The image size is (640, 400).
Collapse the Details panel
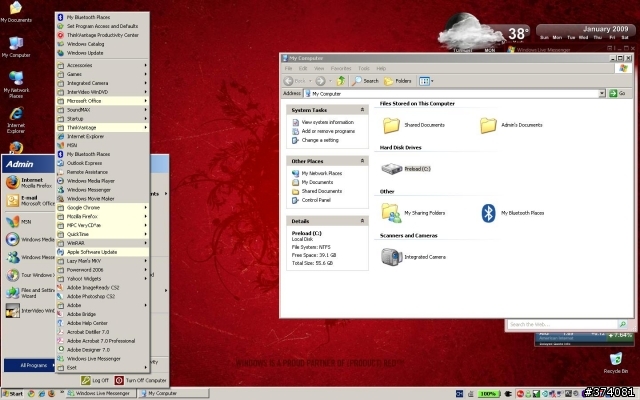[x=362, y=221]
